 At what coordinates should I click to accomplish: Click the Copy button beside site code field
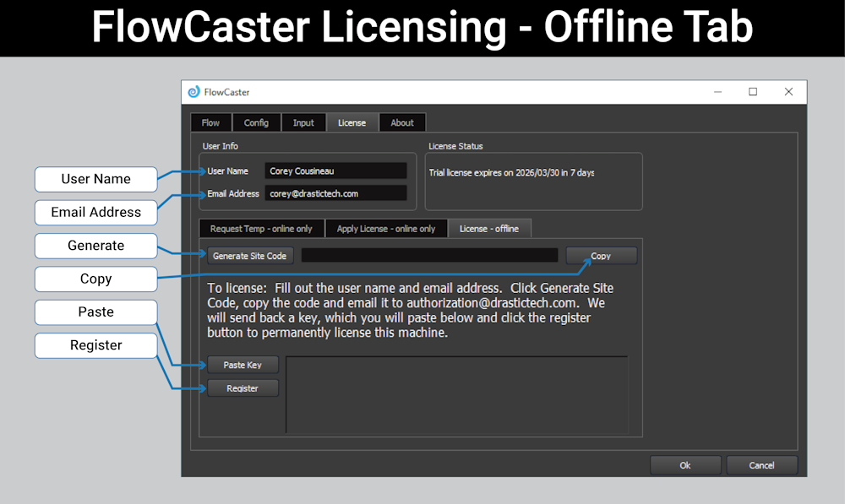[x=601, y=256]
